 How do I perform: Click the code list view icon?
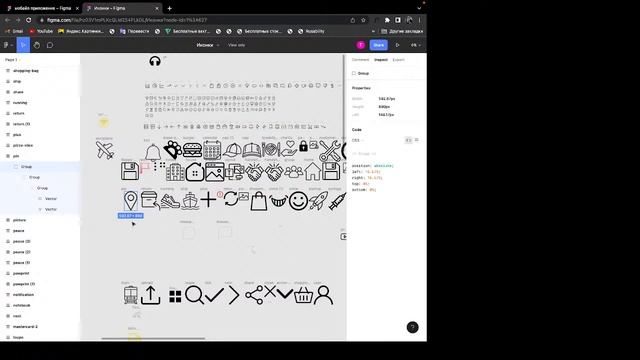pyautogui.click(x=417, y=140)
